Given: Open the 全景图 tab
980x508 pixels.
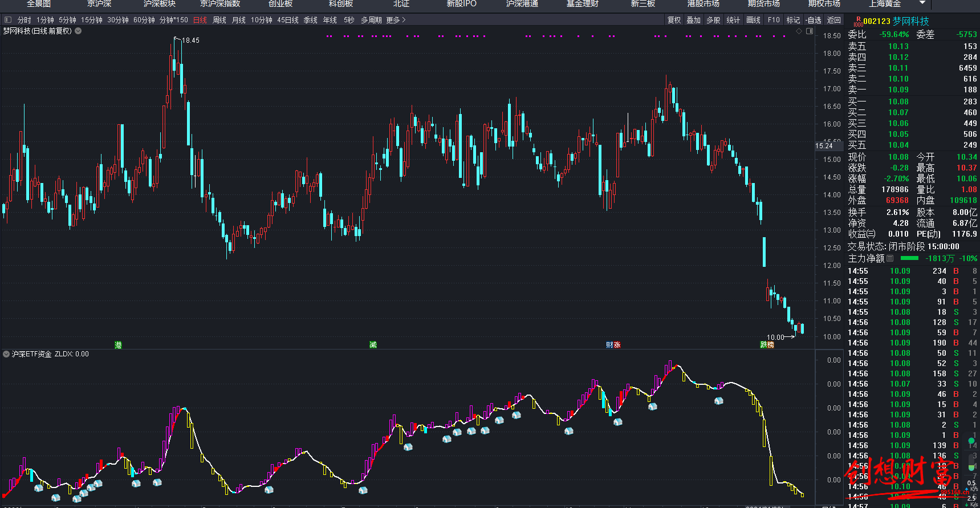Looking at the screenshot, I should click(39, 4).
